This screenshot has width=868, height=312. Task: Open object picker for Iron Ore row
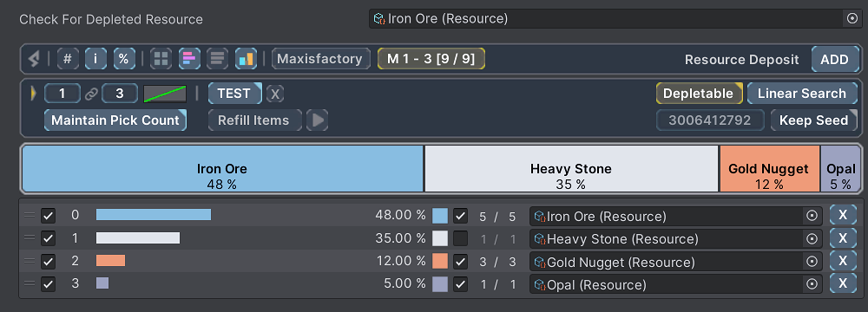[812, 217]
